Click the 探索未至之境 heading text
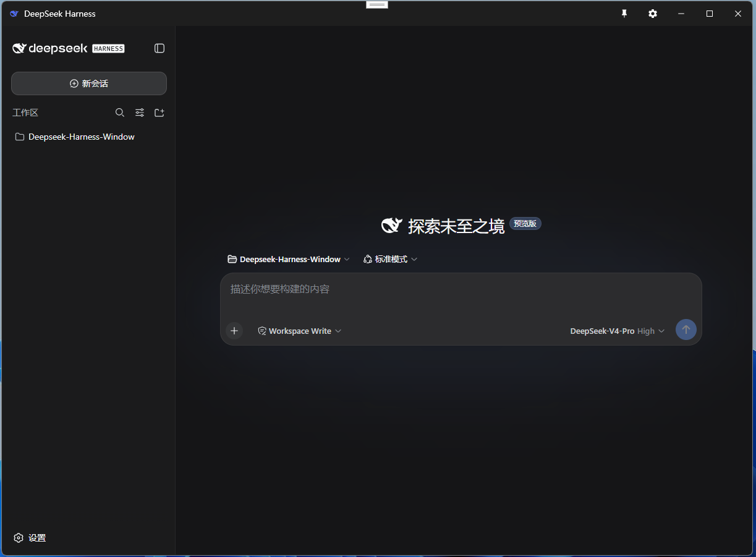756x557 pixels. (x=456, y=226)
